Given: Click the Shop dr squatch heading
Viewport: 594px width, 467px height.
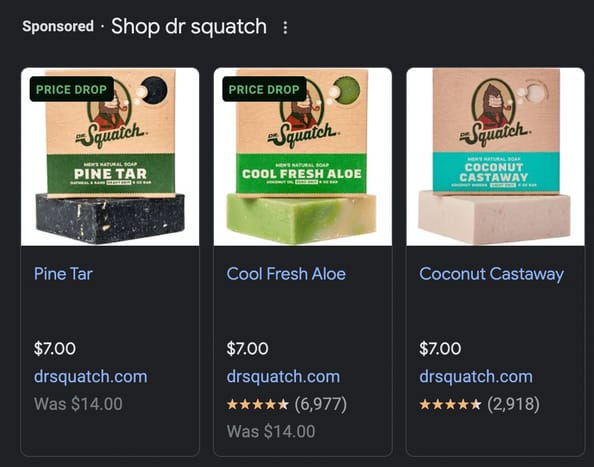Looking at the screenshot, I should (189, 27).
